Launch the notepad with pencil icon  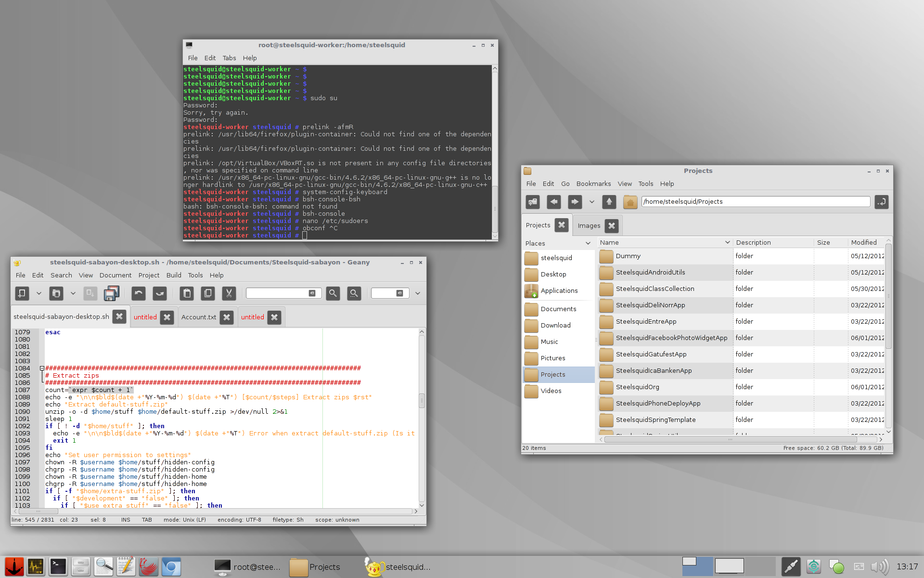(126, 567)
